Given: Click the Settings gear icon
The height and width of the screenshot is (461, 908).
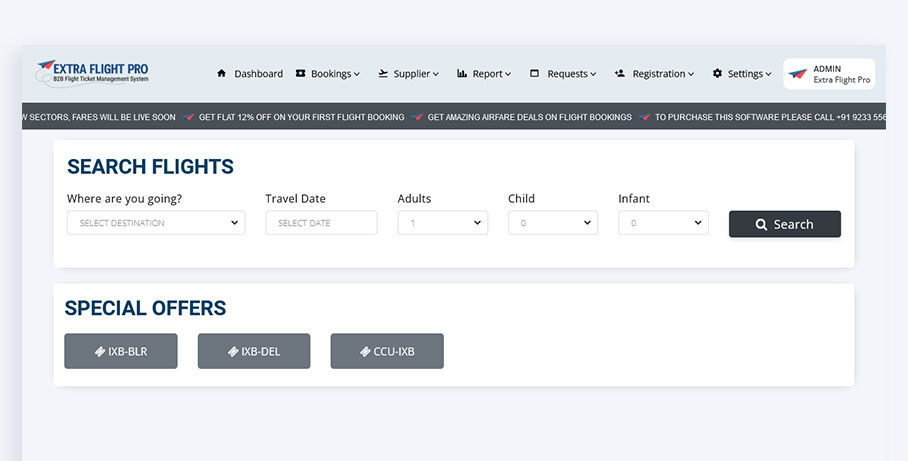Looking at the screenshot, I should pyautogui.click(x=717, y=74).
